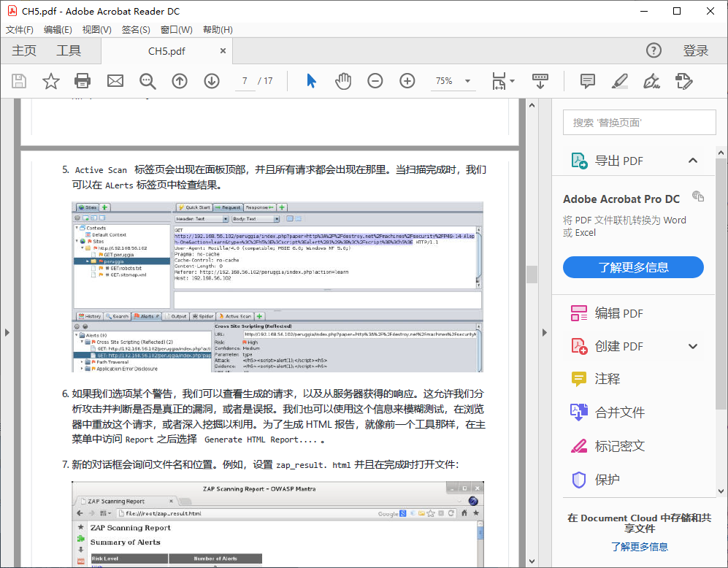Open the 签名(S) menu
728x568 pixels.
point(136,30)
